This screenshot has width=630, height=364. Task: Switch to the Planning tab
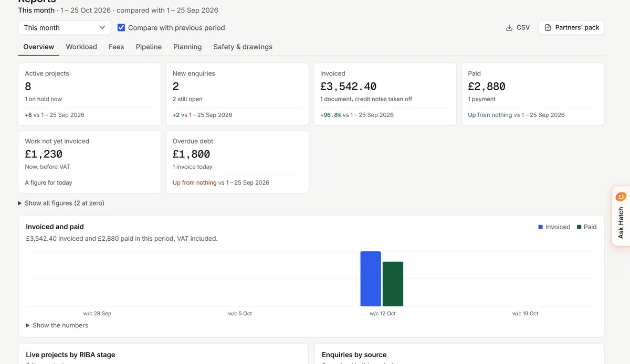click(x=187, y=47)
